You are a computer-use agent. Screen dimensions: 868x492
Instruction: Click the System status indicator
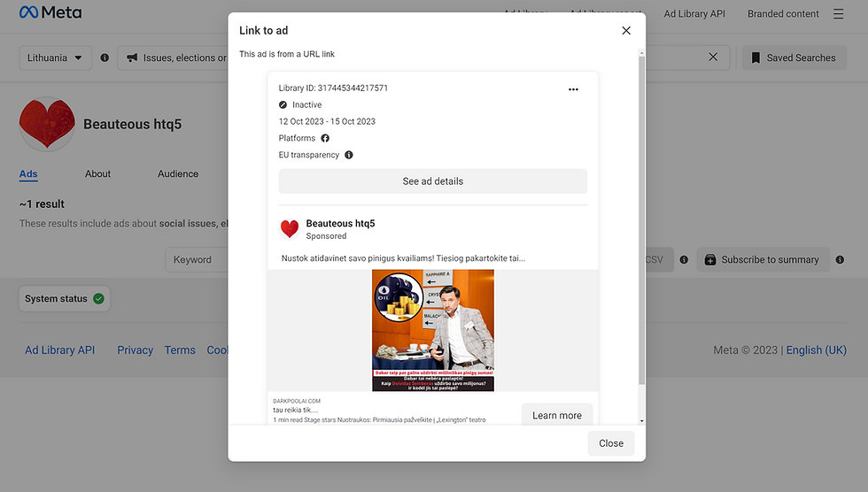64,298
